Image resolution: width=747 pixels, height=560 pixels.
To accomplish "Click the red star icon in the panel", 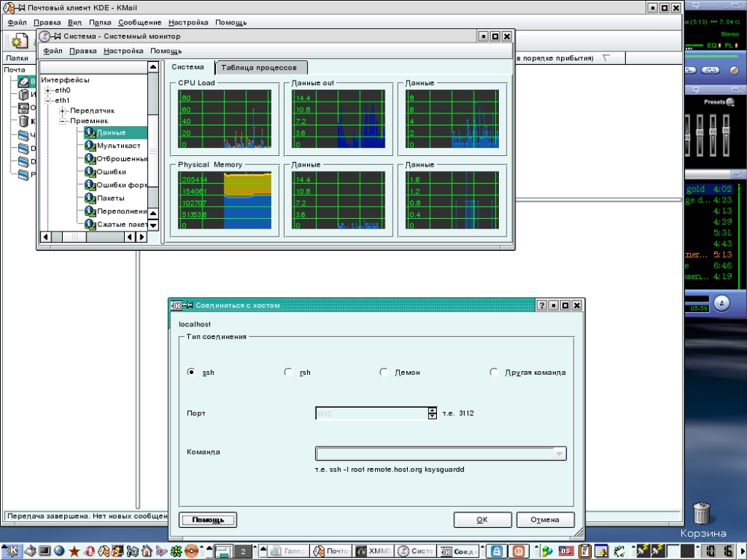I will tap(74, 552).
